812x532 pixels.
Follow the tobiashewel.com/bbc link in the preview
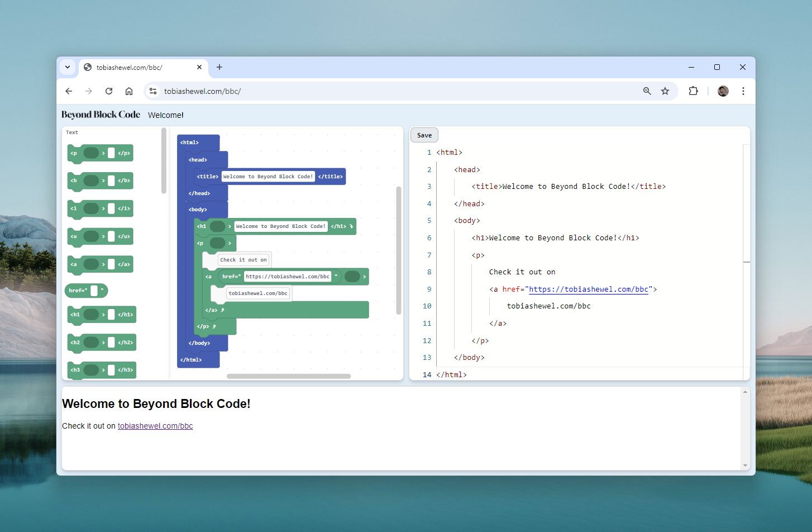click(155, 426)
